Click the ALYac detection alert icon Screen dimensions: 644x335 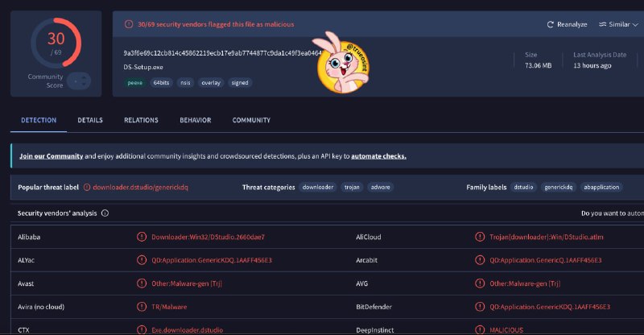142,260
